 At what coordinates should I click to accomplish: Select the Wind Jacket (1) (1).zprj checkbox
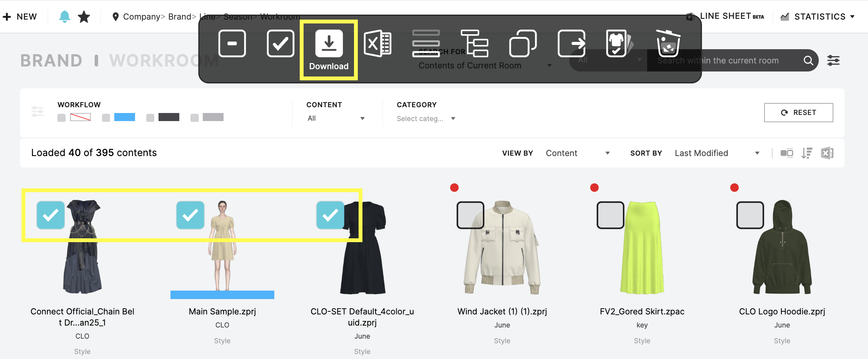point(470,215)
